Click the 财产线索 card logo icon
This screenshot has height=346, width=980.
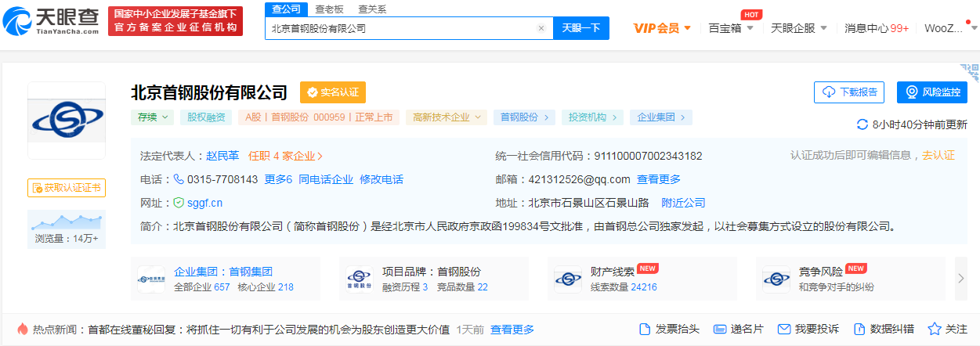click(x=568, y=279)
